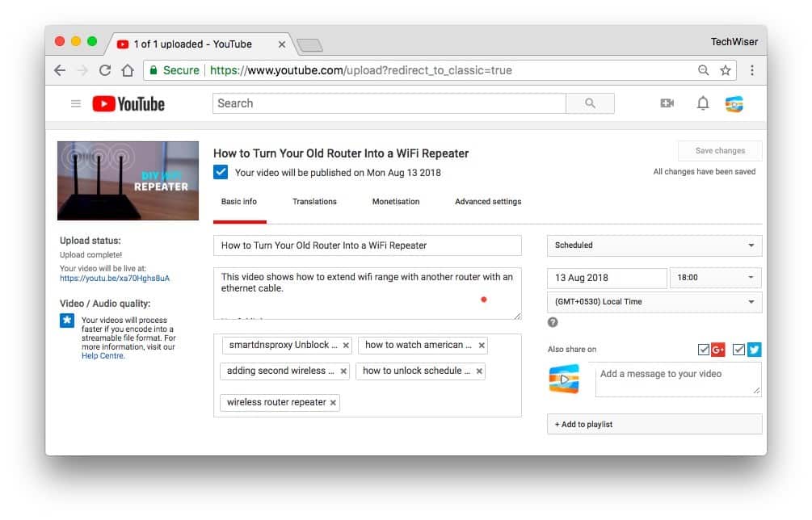Switch to the Monetisation tab
Screen dimensions: 812x520
(395, 201)
